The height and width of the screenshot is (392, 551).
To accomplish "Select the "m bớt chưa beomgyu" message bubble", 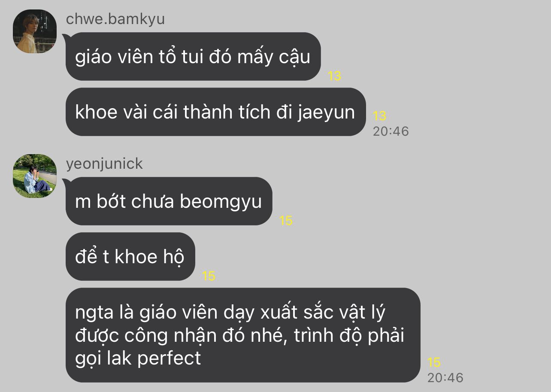I will 169,201.
